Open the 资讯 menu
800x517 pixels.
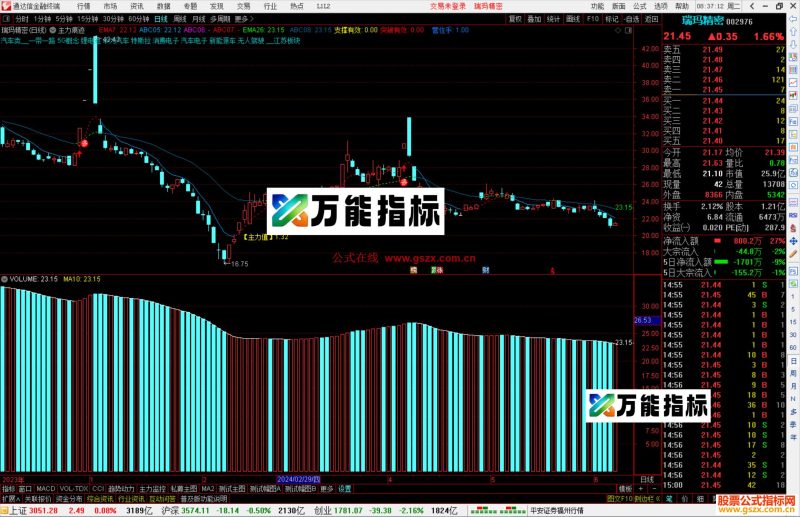click(x=136, y=6)
